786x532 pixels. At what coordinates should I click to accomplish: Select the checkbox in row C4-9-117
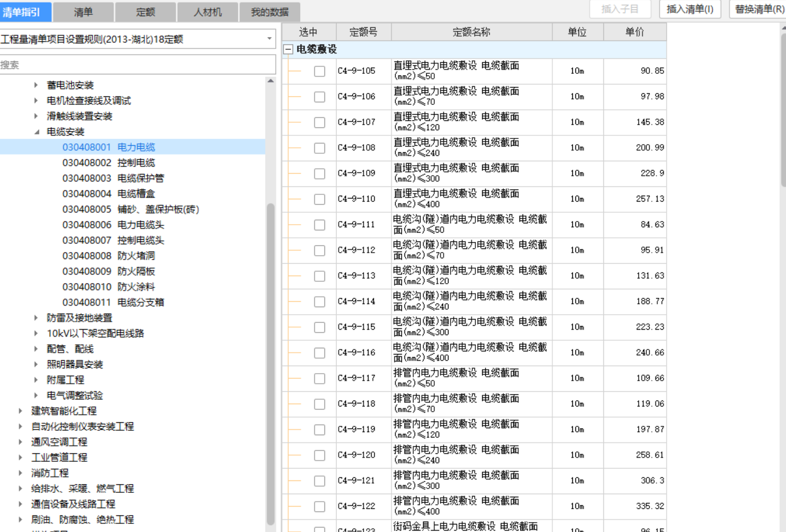coord(319,379)
